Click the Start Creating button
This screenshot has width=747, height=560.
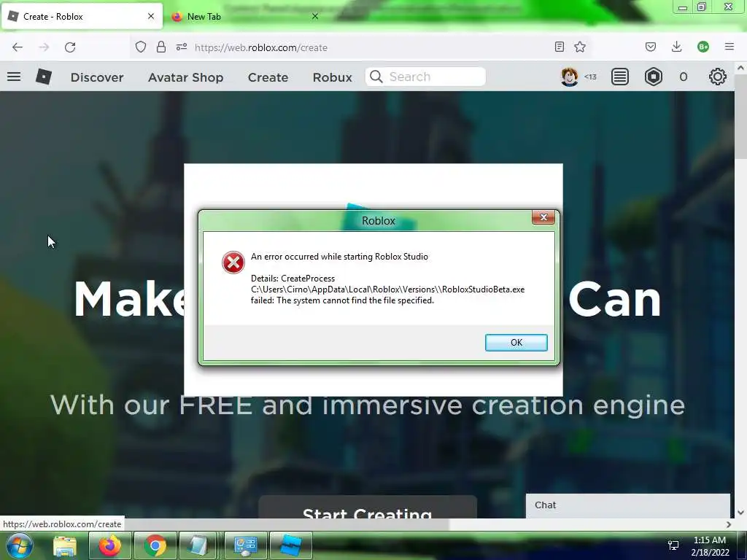(x=368, y=507)
